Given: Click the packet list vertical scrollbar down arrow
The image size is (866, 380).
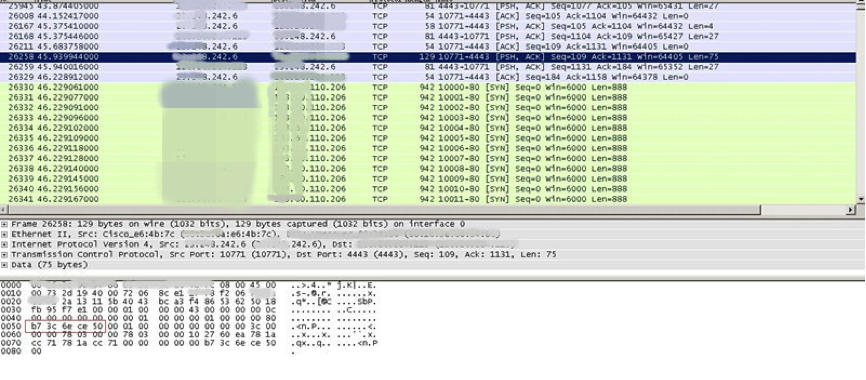Looking at the screenshot, I should pyautogui.click(x=860, y=199).
